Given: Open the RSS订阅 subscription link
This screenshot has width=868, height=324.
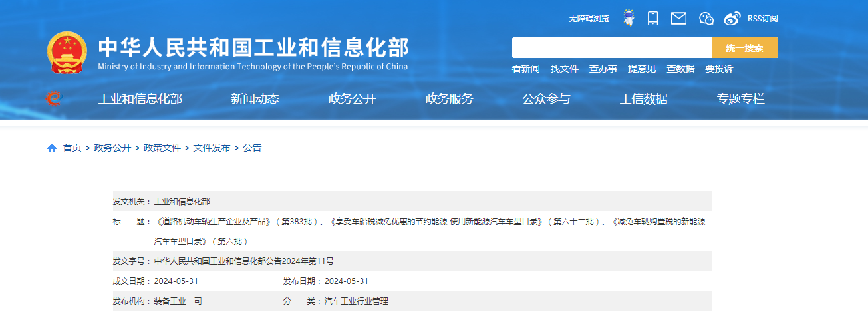Looking at the screenshot, I should pyautogui.click(x=762, y=19).
